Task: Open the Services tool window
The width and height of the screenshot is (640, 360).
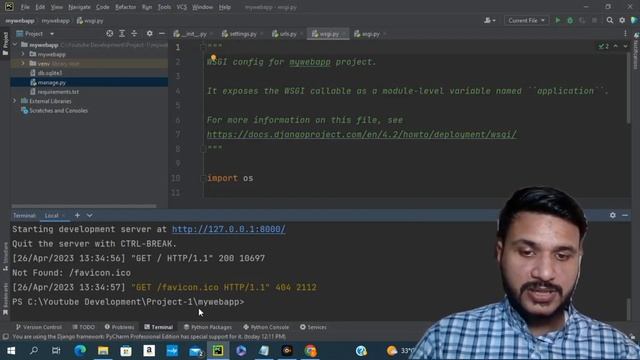Action: pos(313,327)
